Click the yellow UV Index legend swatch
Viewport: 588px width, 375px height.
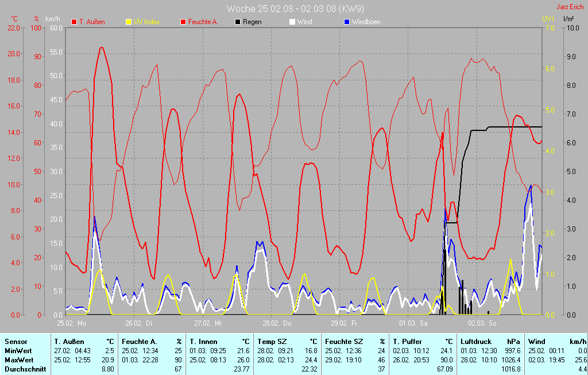(x=129, y=22)
